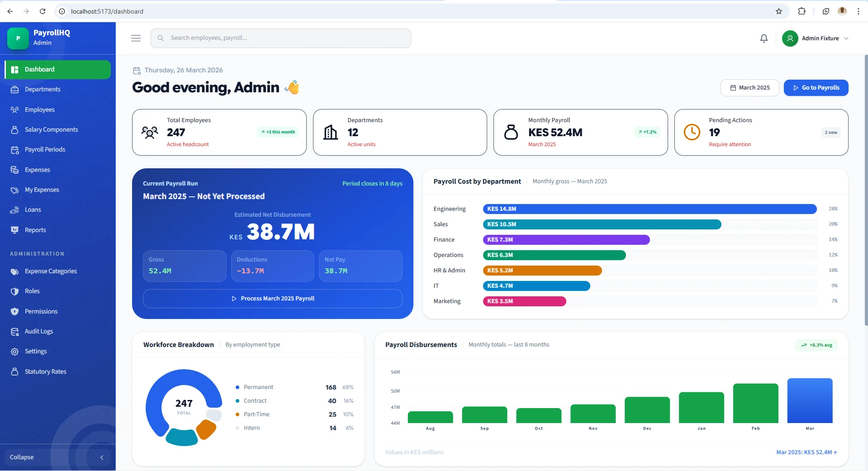Click the hamburger menu icon
Screen dimensions: 868x471
pos(136,38)
